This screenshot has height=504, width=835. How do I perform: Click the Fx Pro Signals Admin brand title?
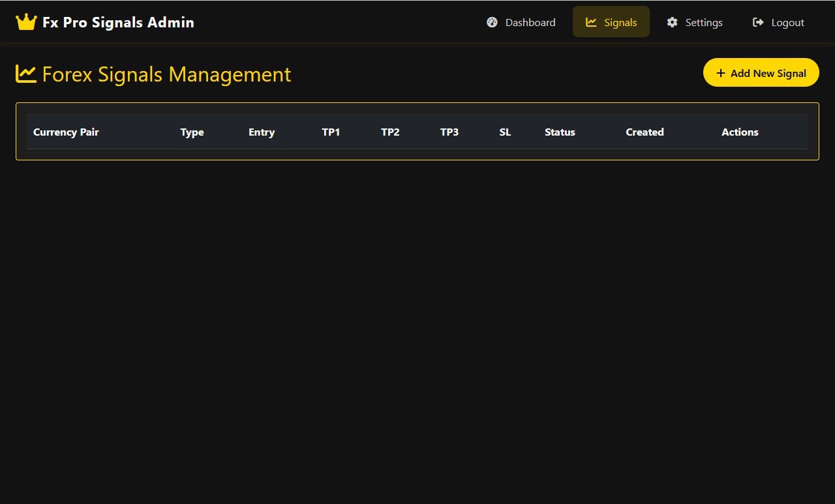point(118,22)
